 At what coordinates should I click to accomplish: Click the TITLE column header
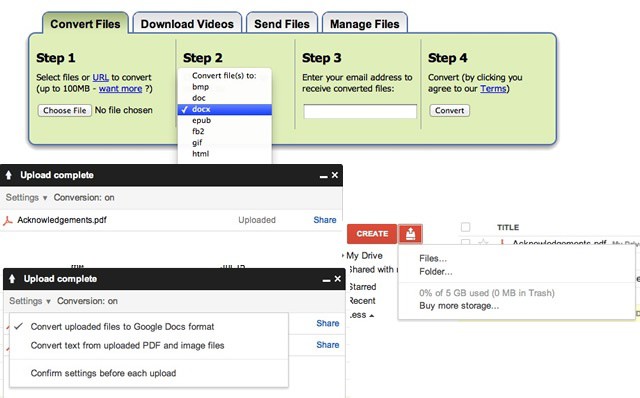tap(508, 227)
